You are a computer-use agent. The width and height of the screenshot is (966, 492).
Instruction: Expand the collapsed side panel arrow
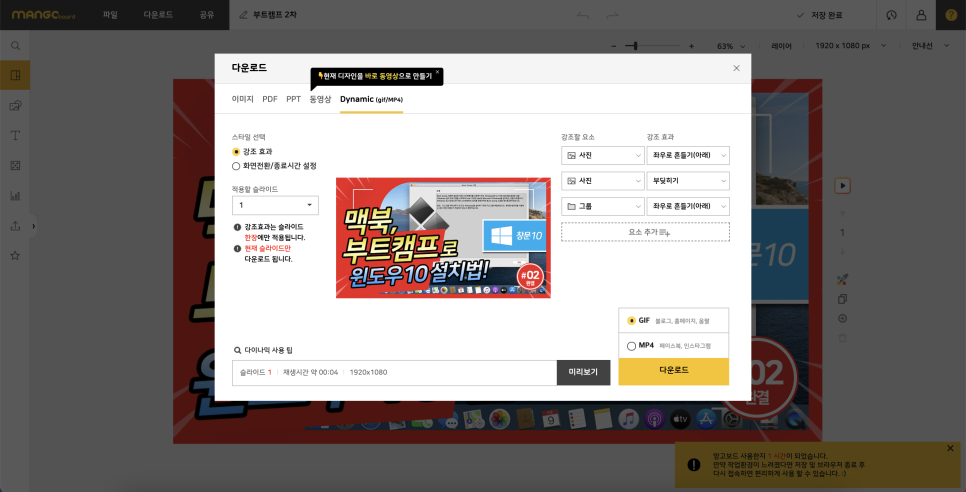[33, 226]
